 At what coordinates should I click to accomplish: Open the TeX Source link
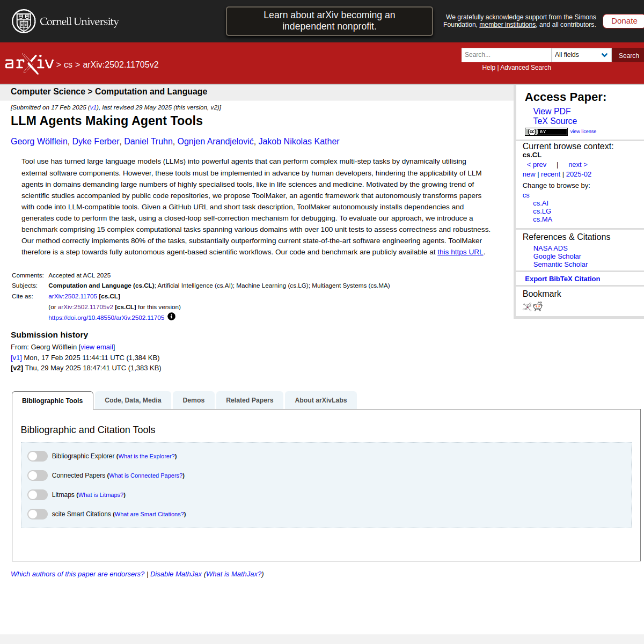[555, 121]
